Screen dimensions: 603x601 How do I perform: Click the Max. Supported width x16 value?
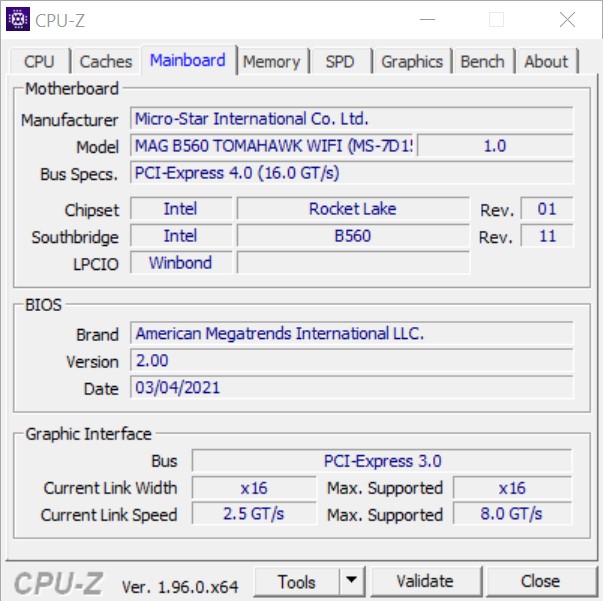click(512, 488)
